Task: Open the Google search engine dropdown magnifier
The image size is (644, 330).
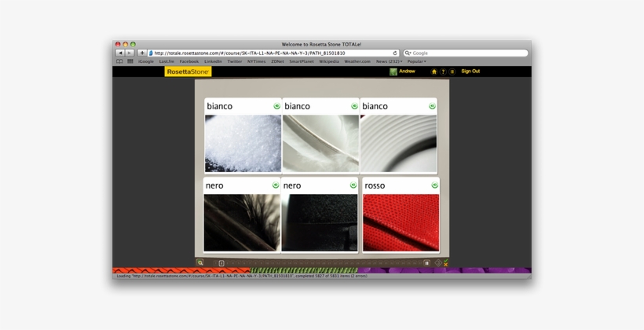Action: [x=408, y=53]
